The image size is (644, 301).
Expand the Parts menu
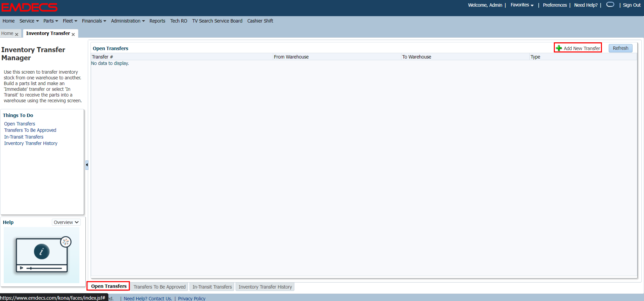[x=50, y=21]
